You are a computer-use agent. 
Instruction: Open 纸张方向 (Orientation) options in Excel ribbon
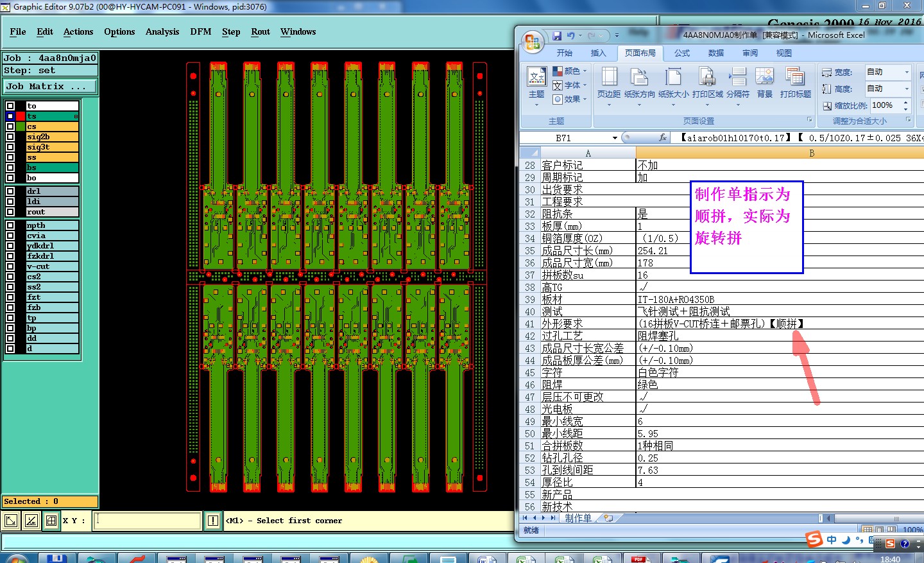pyautogui.click(x=640, y=85)
